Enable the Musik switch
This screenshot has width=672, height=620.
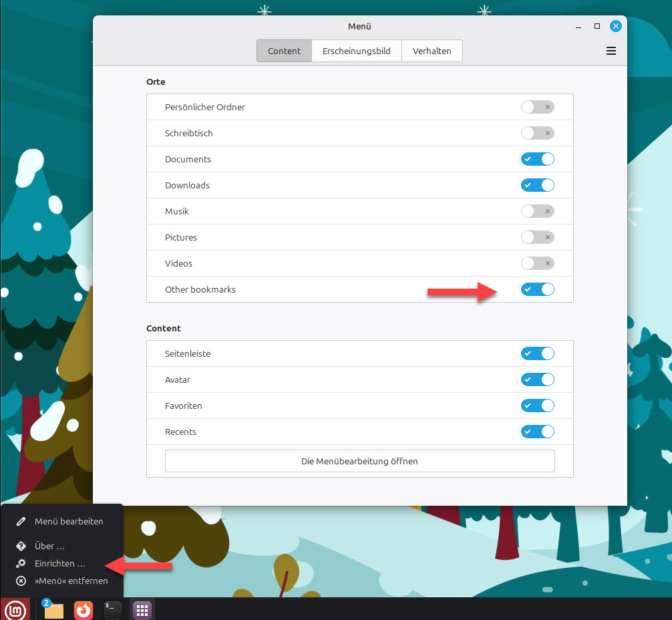[538, 211]
